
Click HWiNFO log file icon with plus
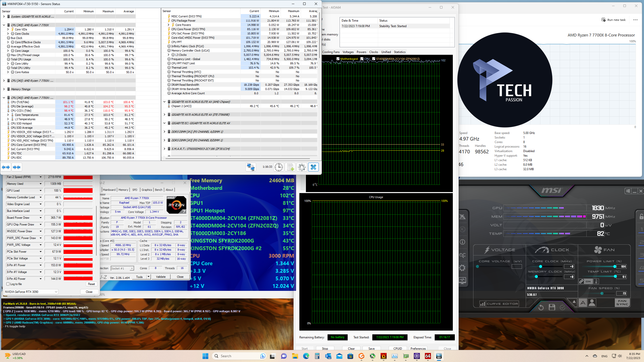click(290, 167)
